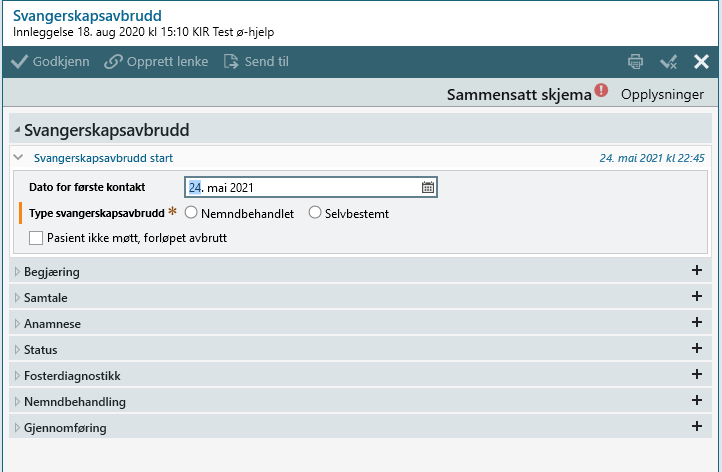Expand the Status section
This screenshot has width=722, height=472.
pos(17,350)
